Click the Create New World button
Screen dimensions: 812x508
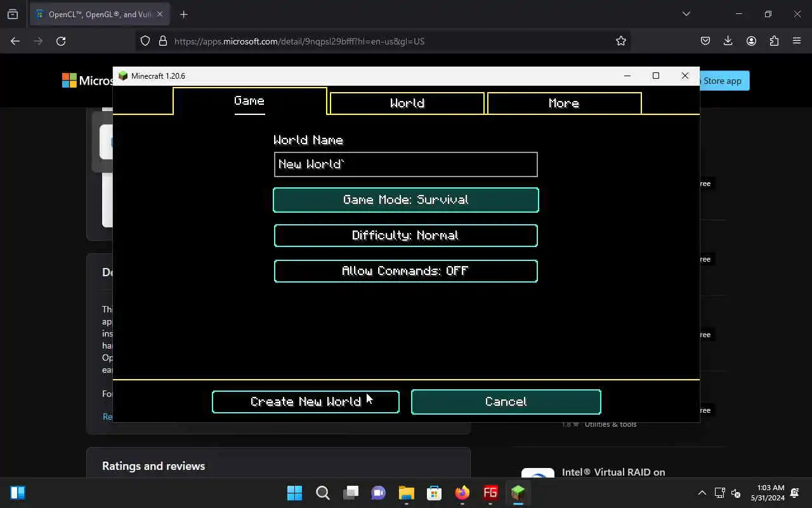306,402
